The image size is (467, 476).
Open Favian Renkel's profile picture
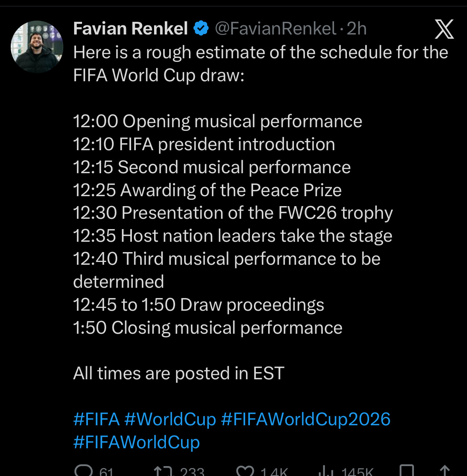click(x=37, y=47)
